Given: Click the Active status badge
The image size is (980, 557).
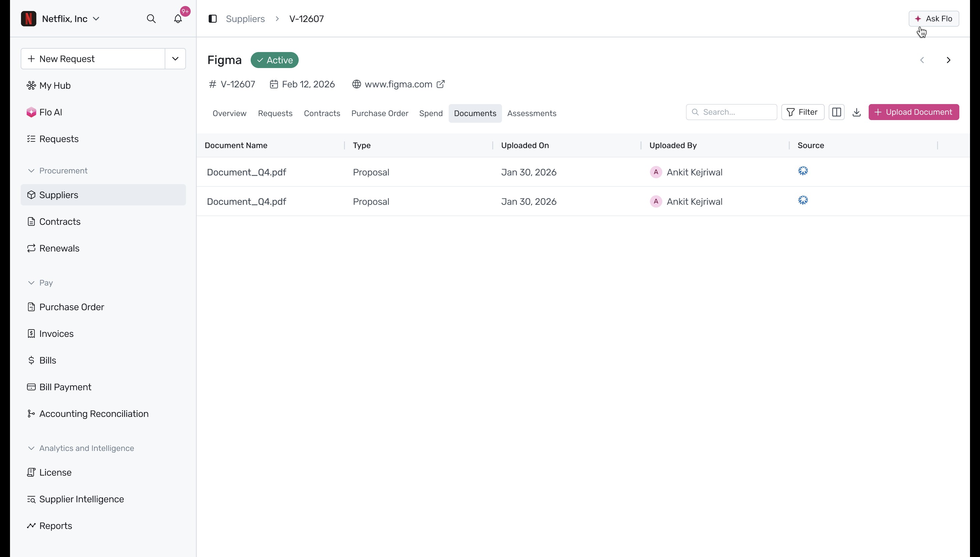Looking at the screenshot, I should tap(274, 60).
